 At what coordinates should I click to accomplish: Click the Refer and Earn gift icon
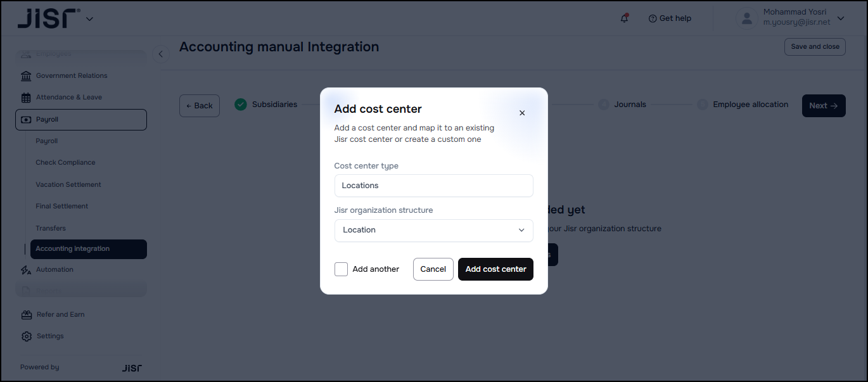point(26,315)
